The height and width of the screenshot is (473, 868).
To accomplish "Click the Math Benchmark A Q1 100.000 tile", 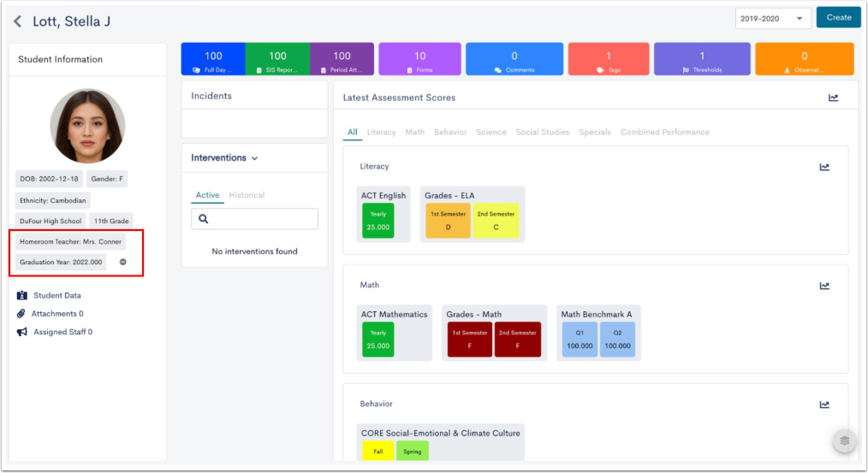I will pyautogui.click(x=580, y=340).
